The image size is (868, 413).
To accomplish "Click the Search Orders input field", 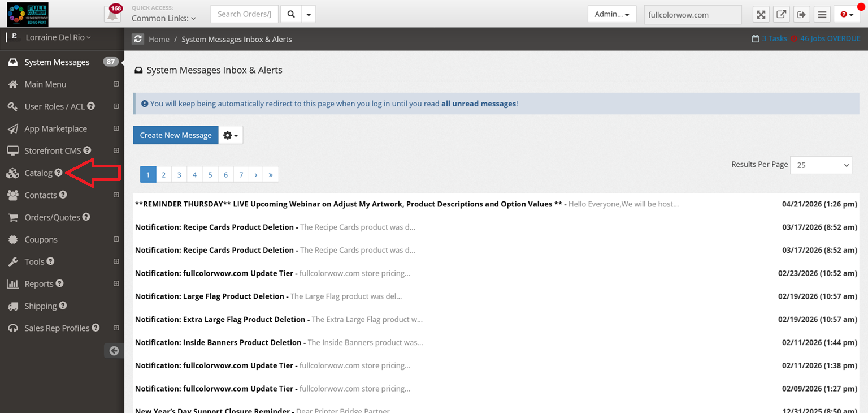I will click(x=245, y=14).
